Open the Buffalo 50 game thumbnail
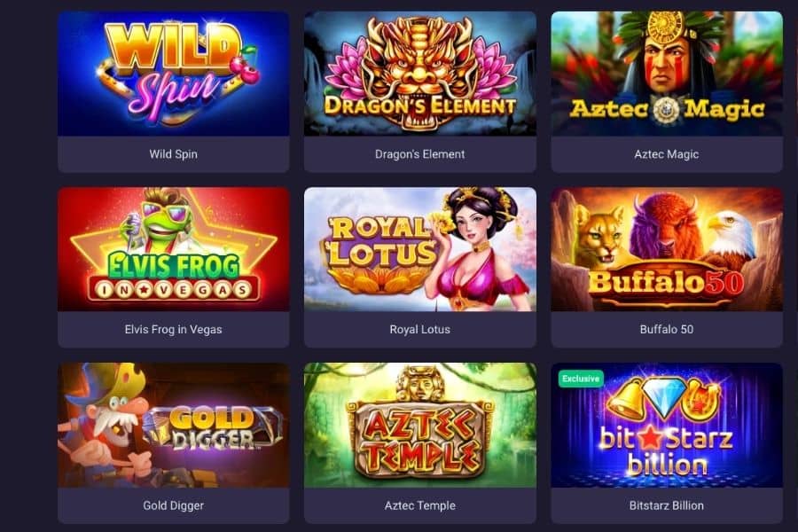798x532 pixels. tap(667, 249)
